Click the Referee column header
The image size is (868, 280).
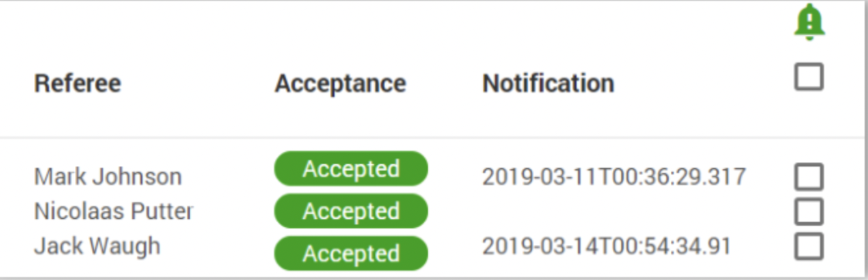77,83
